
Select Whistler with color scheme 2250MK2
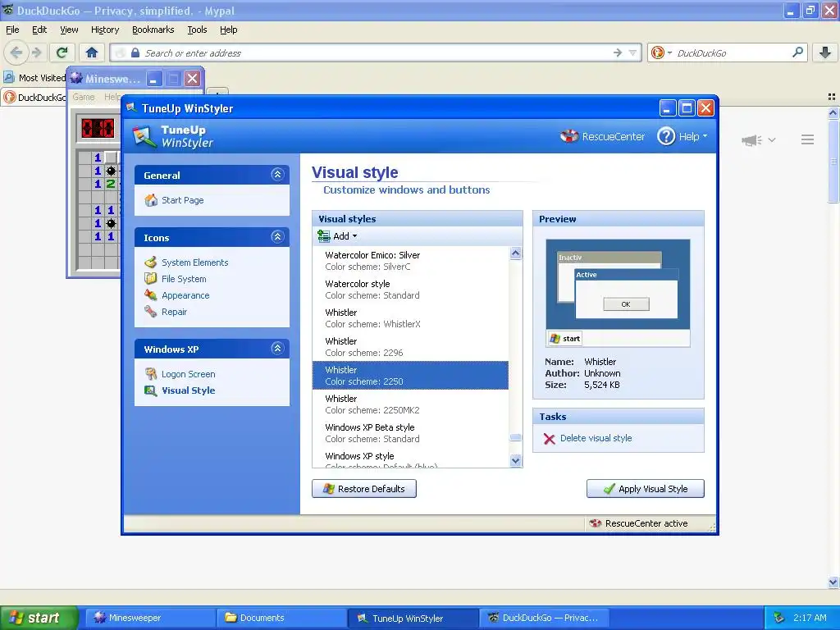[410, 404]
